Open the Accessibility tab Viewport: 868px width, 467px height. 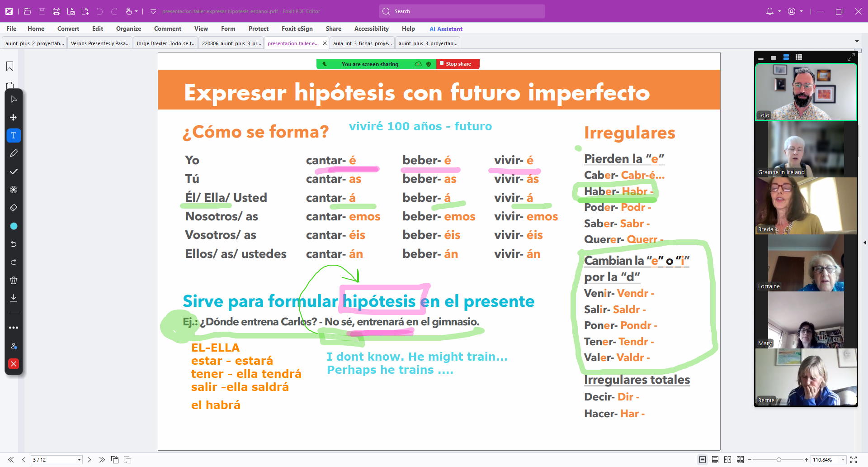point(372,29)
